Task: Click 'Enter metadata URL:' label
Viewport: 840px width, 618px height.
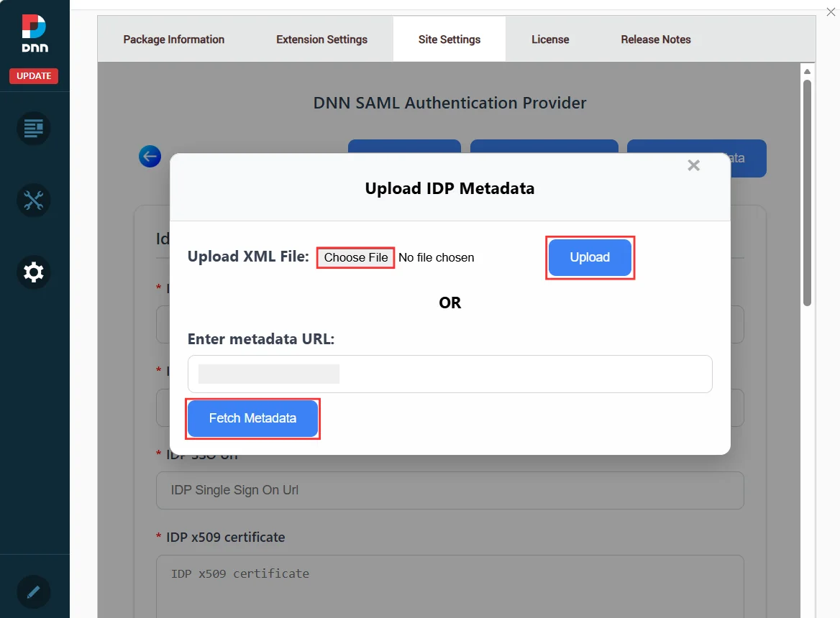Action: pyautogui.click(x=261, y=339)
